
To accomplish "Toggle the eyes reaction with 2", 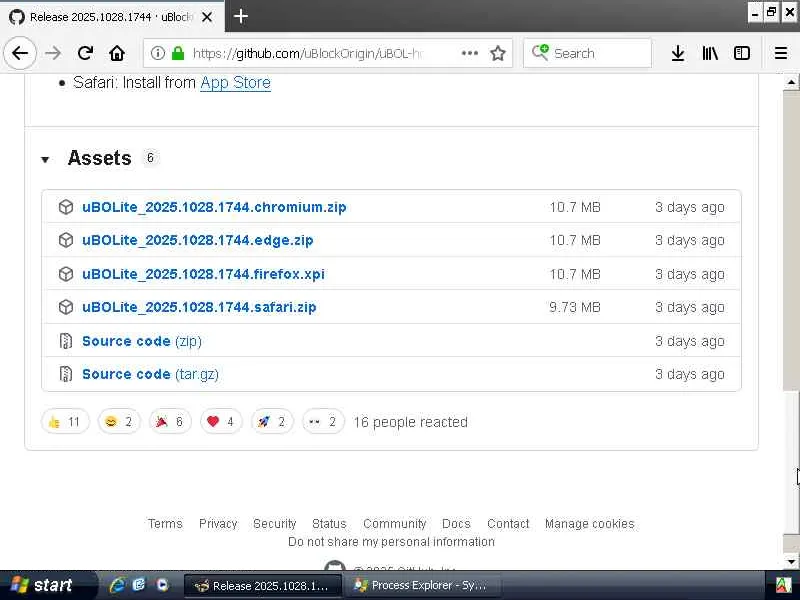I will coord(323,421).
